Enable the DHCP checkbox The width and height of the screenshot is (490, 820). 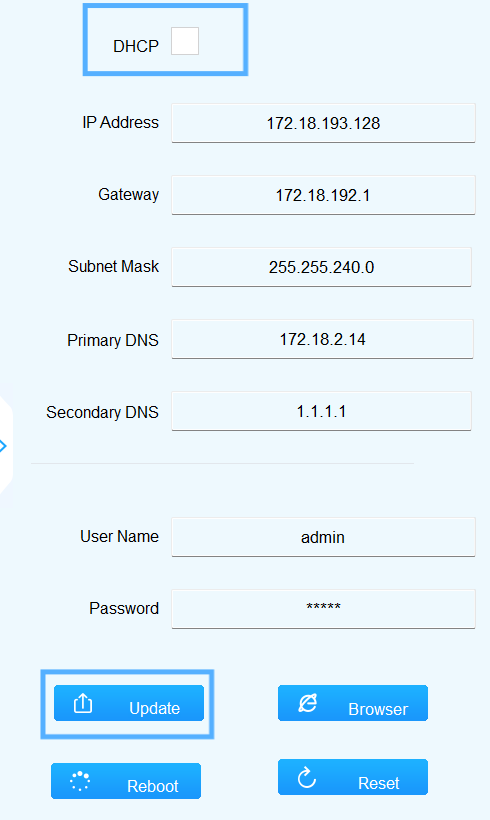(185, 41)
